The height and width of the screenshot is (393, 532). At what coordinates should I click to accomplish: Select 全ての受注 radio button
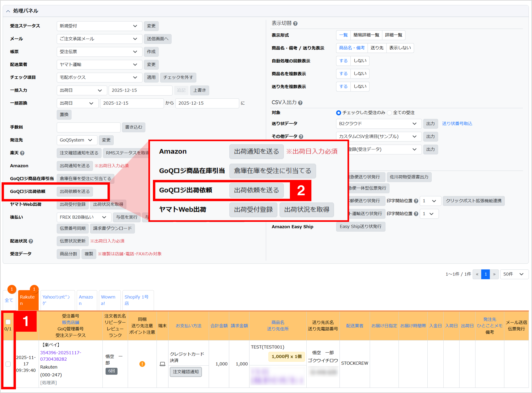(389, 113)
